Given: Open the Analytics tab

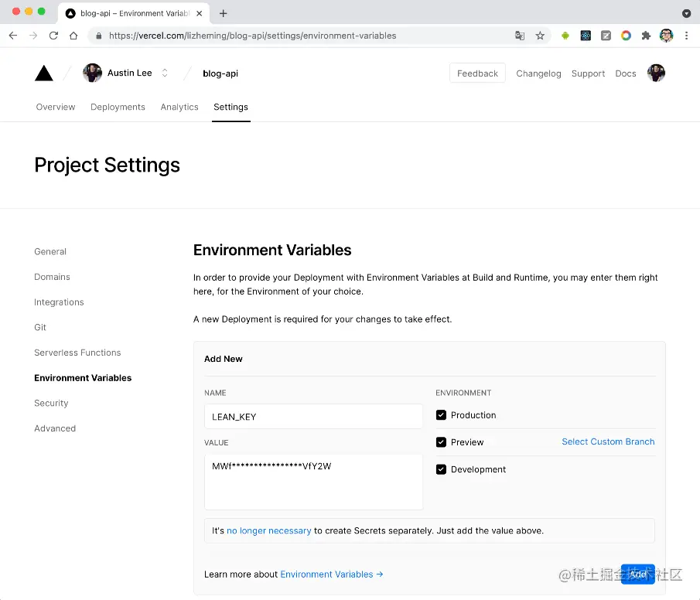Looking at the screenshot, I should [x=179, y=107].
